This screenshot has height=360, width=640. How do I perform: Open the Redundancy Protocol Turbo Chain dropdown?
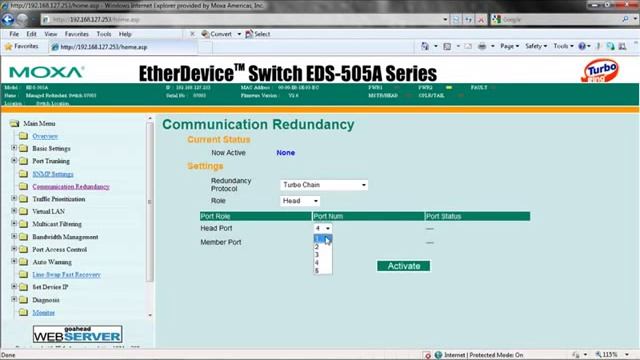pos(324,185)
